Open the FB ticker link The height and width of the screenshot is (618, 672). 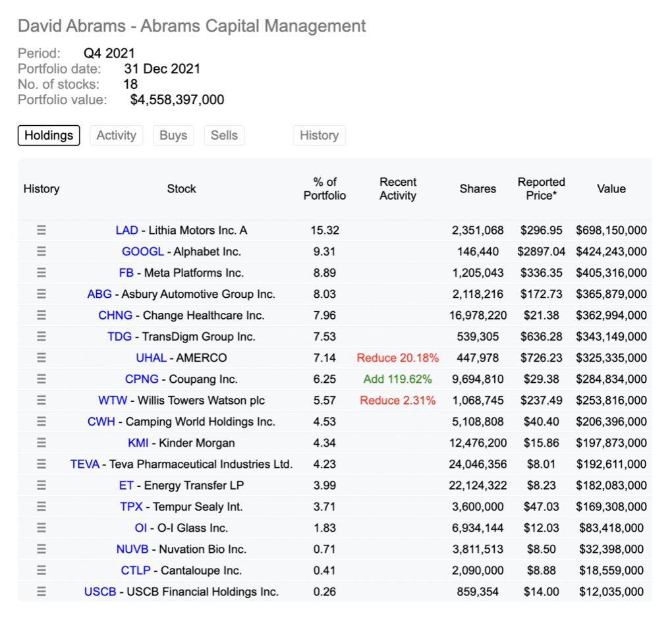[x=126, y=273]
